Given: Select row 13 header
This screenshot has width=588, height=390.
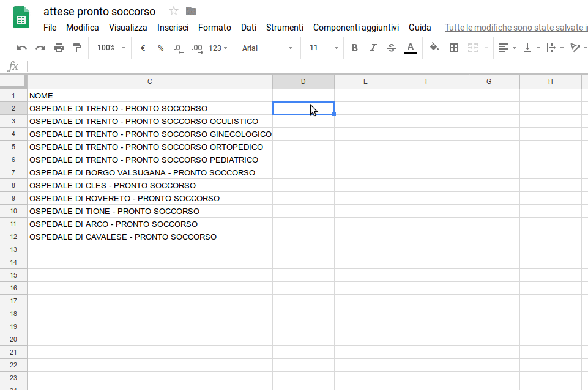Looking at the screenshot, I should [x=13, y=249].
